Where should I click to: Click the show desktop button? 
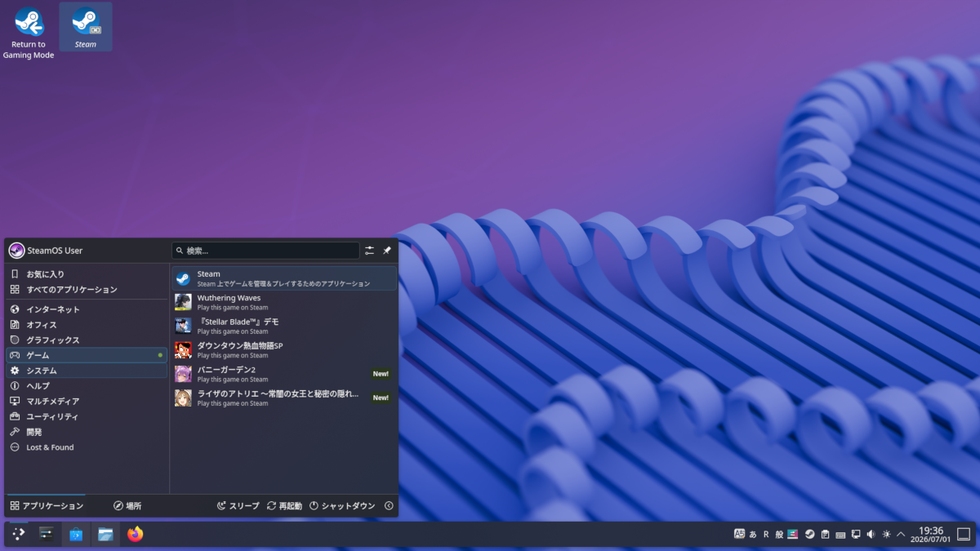coord(964,534)
